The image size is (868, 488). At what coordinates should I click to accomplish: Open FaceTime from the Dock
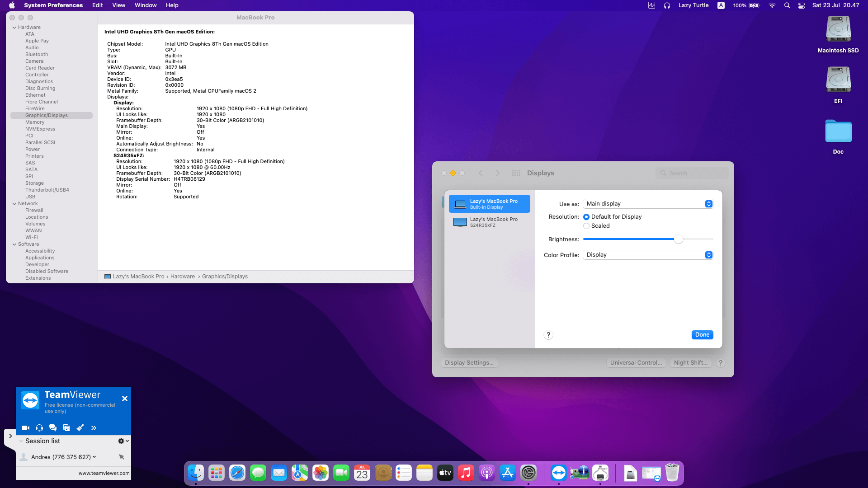341,473
